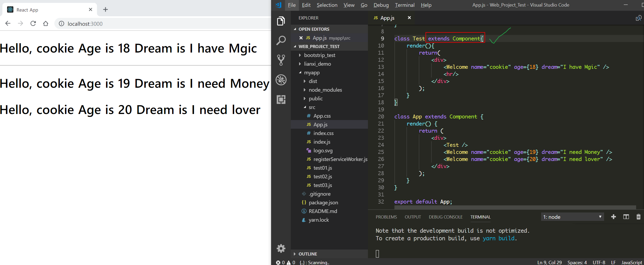
Task: Open index.css in the file tree
Action: (x=329, y=133)
